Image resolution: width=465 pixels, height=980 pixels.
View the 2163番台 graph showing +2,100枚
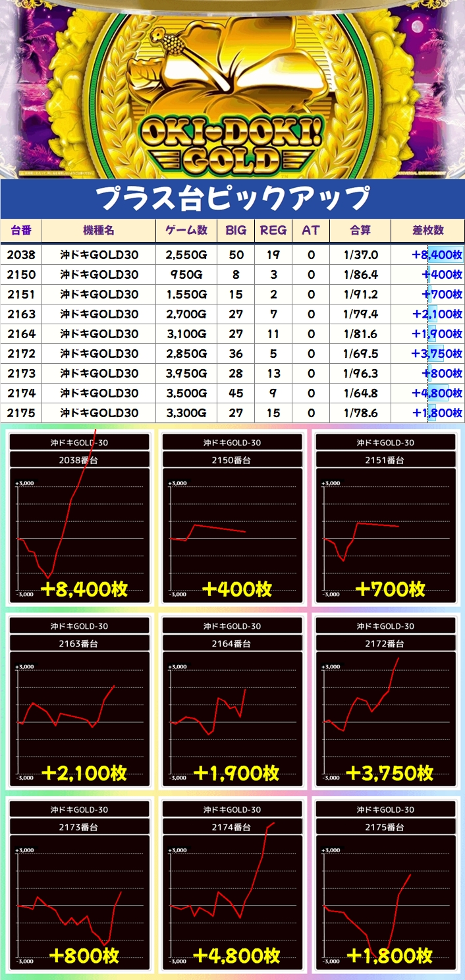pyautogui.click(x=79, y=702)
